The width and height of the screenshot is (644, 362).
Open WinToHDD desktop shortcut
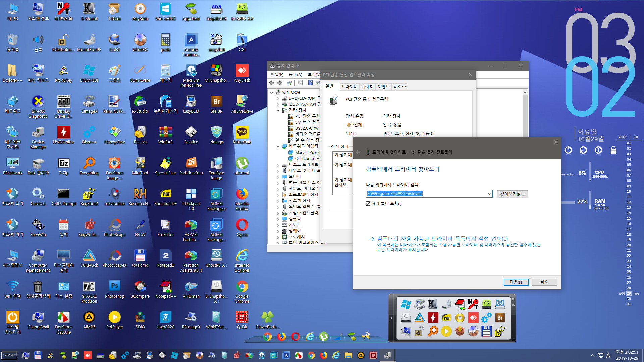coord(165,12)
